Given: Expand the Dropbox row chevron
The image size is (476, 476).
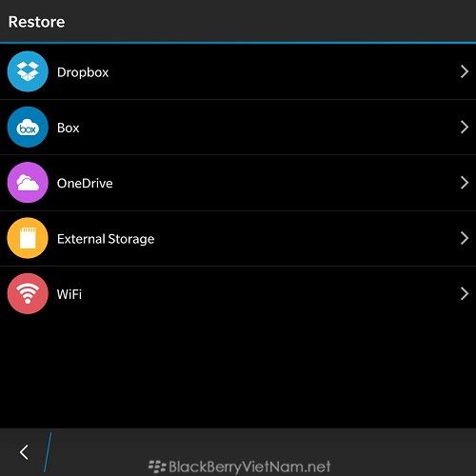Looking at the screenshot, I should [x=465, y=71].
